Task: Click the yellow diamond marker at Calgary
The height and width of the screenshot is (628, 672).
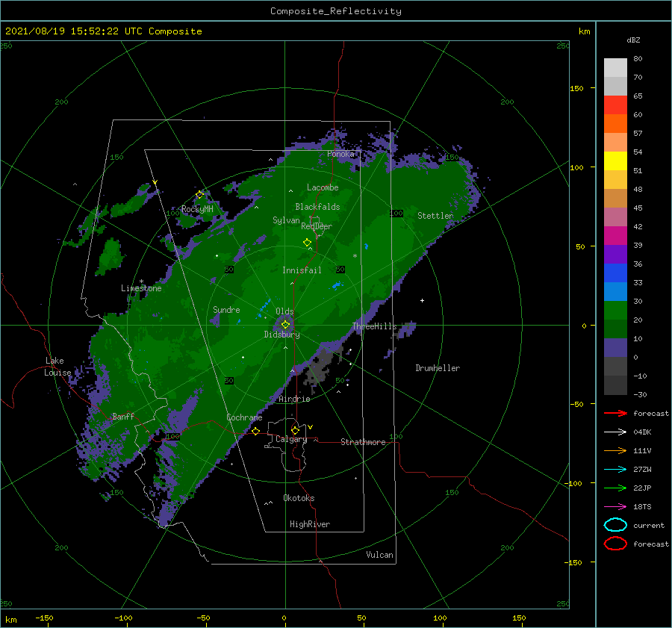Action: (295, 430)
